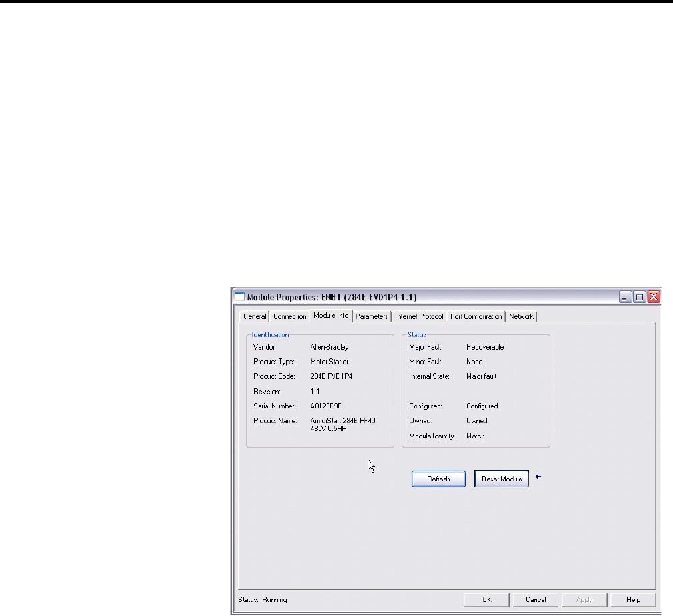Switch to Port Configuration tab
This screenshot has height=616, width=673.
(x=476, y=316)
